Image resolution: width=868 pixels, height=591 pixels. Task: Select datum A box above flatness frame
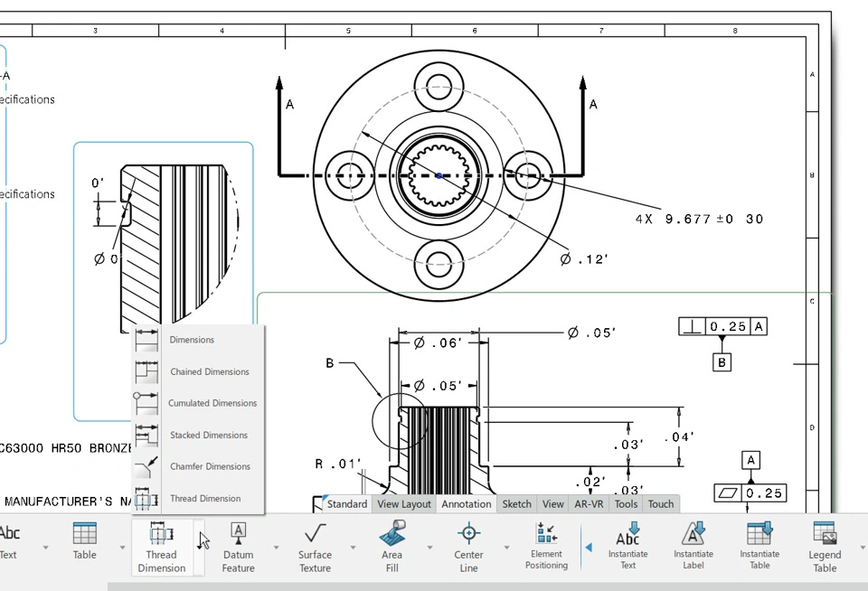pyautogui.click(x=750, y=460)
